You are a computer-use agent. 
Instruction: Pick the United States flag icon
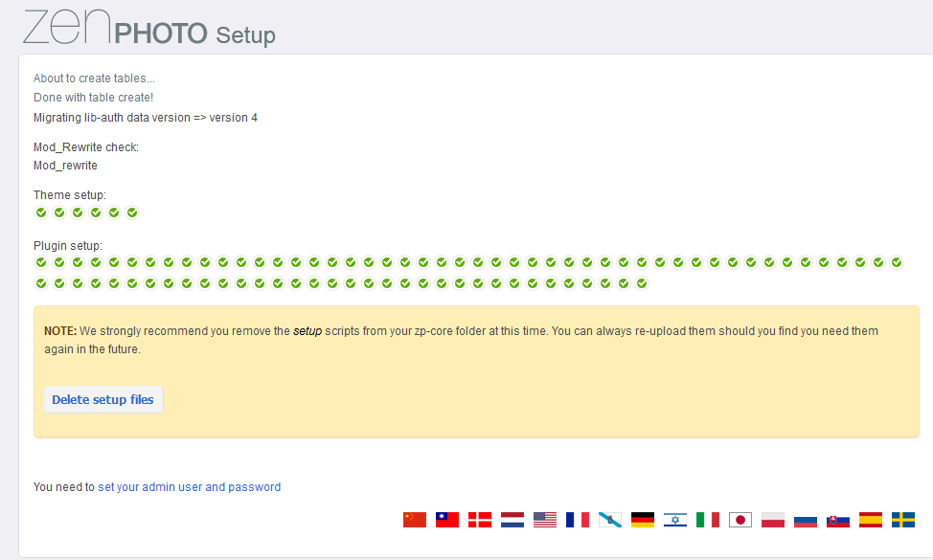point(545,520)
